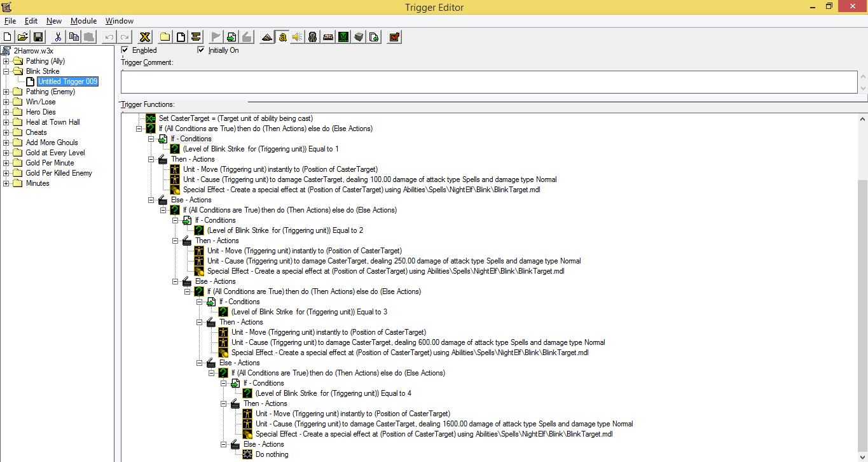
Task: Create new trigger with blank page icon
Action: 181,37
